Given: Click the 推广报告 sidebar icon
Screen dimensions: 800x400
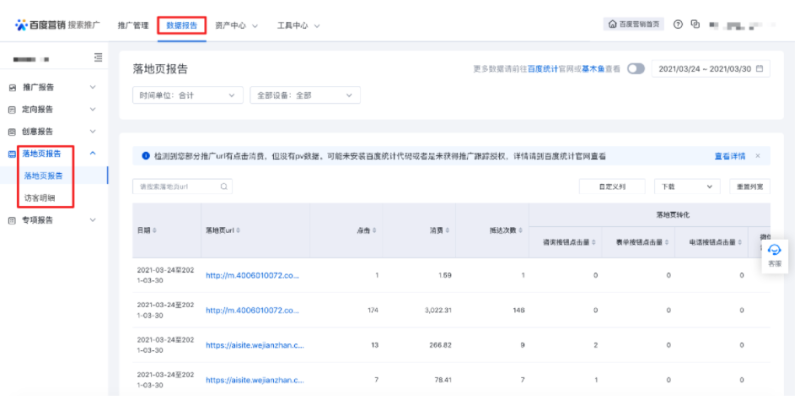Looking at the screenshot, I should (x=13, y=88).
